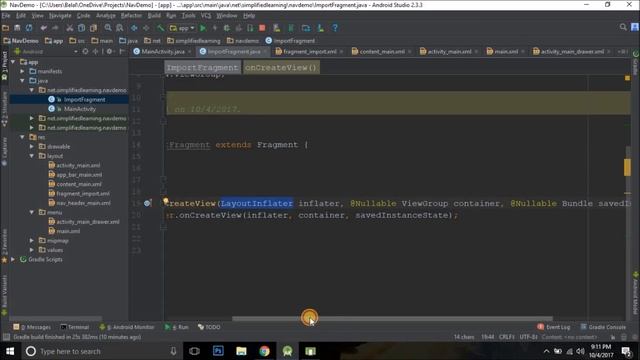Image resolution: width=640 pixels, height=360 pixels.
Task: Click the red Stop icon
Action: click(262, 28)
